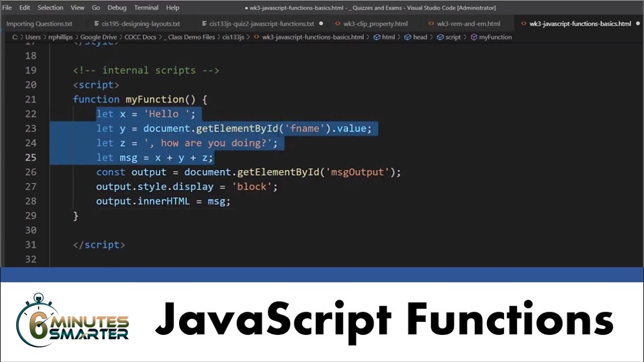This screenshot has width=644, height=362.
Task: Click the html symbol icon in breadcrumbs
Action: click(377, 37)
